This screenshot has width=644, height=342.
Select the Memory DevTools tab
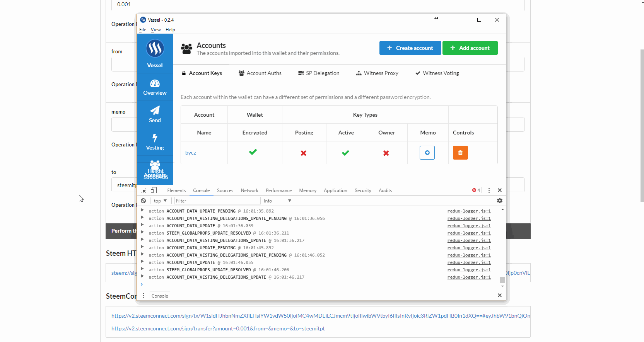[308, 191]
